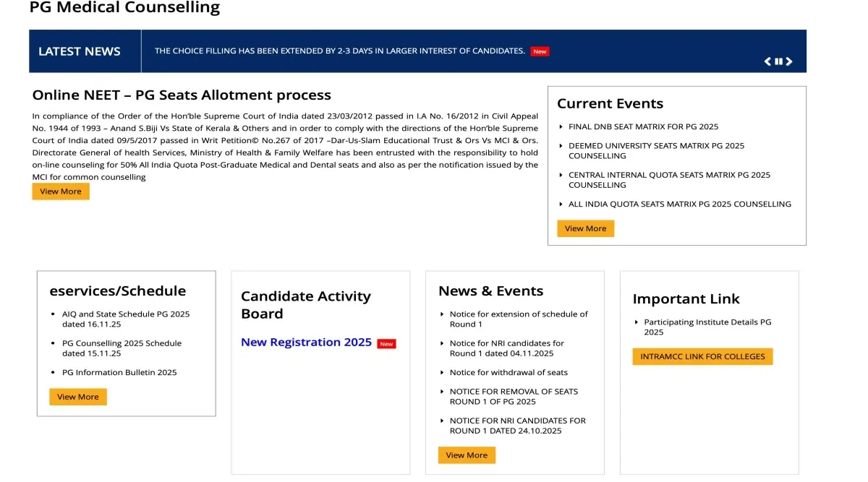Click View More under NEET-PG Seats Allotment
The height and width of the screenshot is (482, 868).
click(61, 191)
